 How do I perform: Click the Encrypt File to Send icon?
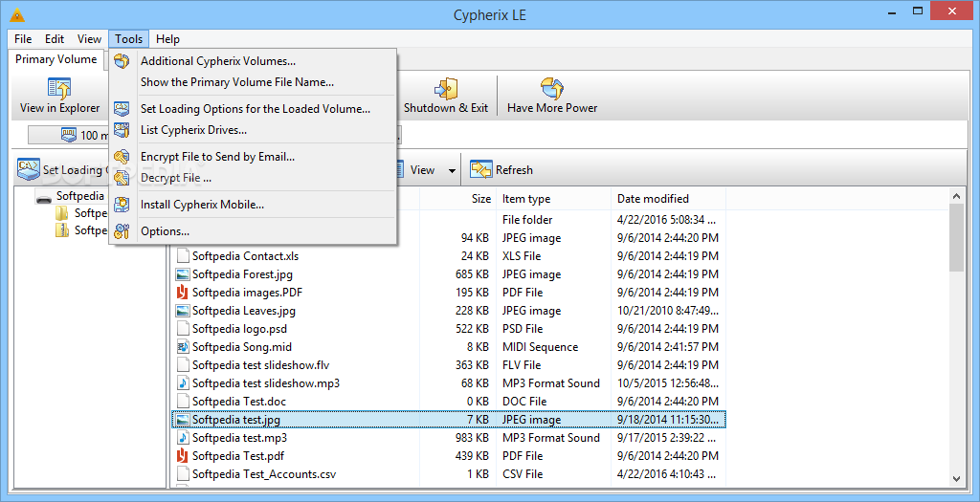pos(122,157)
